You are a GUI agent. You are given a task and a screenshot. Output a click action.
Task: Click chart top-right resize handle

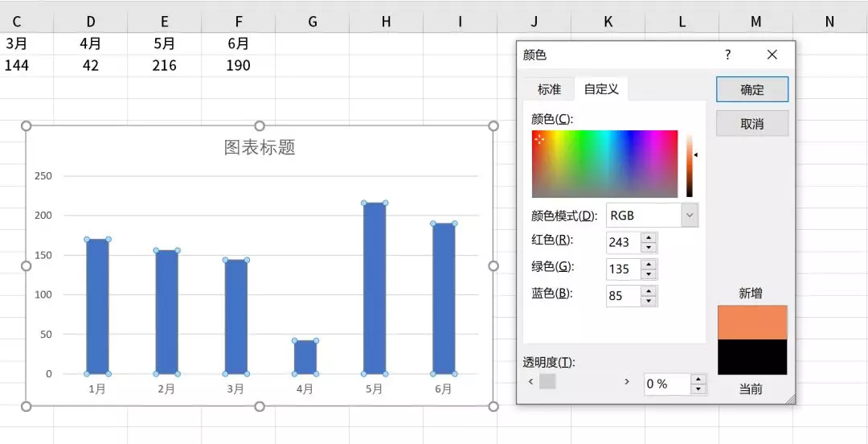click(x=493, y=125)
